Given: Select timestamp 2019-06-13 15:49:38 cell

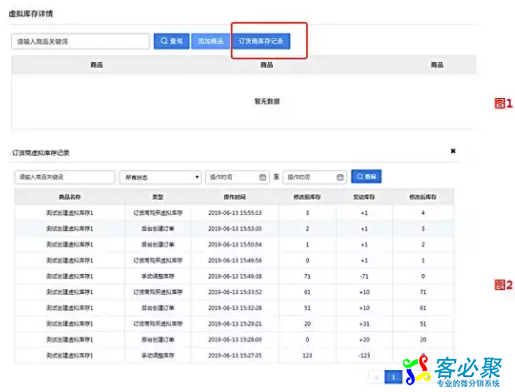Looking at the screenshot, I should (235, 276).
